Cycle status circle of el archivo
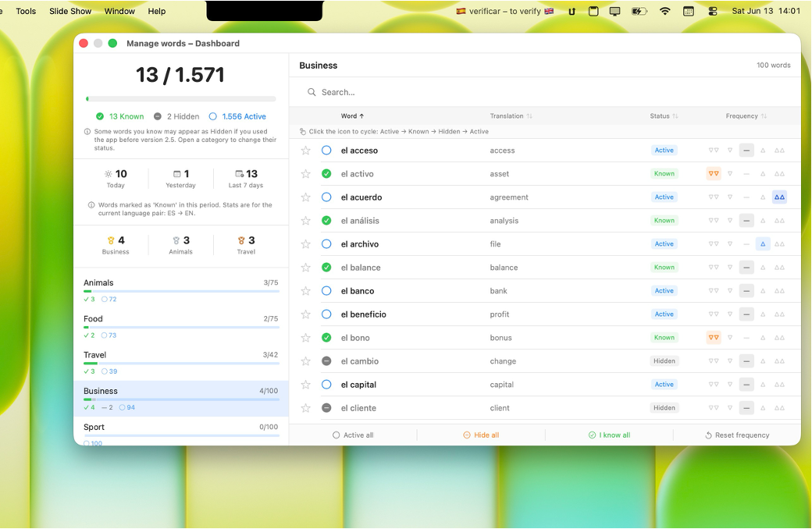This screenshot has width=812, height=529. click(326, 244)
